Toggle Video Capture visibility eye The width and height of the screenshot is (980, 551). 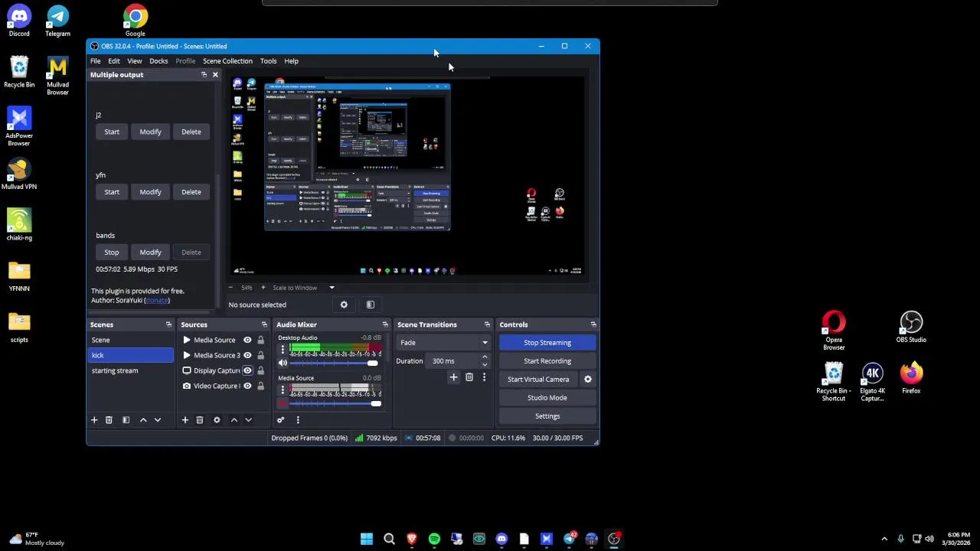(247, 386)
